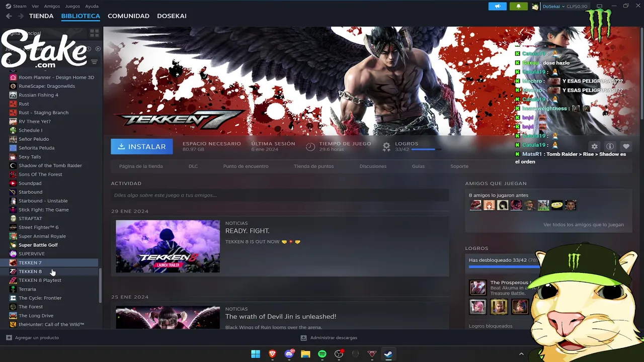
Task: Click the library list scrollbar
Action: tap(100, 285)
